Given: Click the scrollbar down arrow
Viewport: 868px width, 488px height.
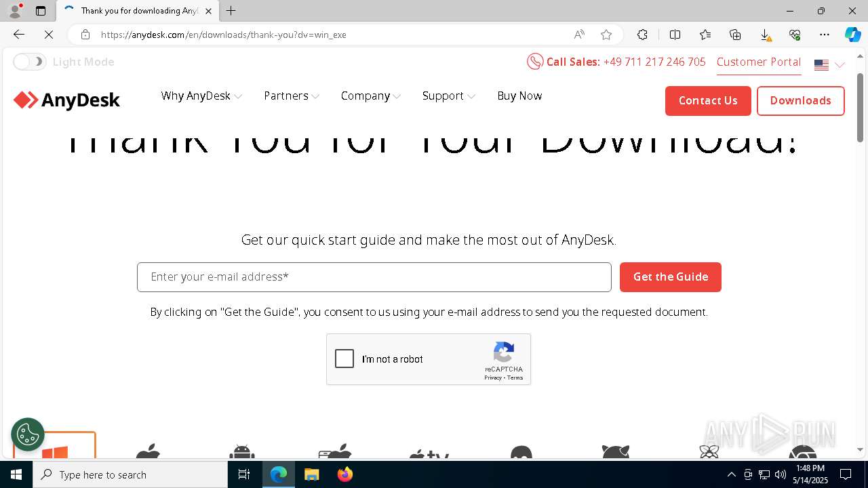Looking at the screenshot, I should tap(861, 449).
